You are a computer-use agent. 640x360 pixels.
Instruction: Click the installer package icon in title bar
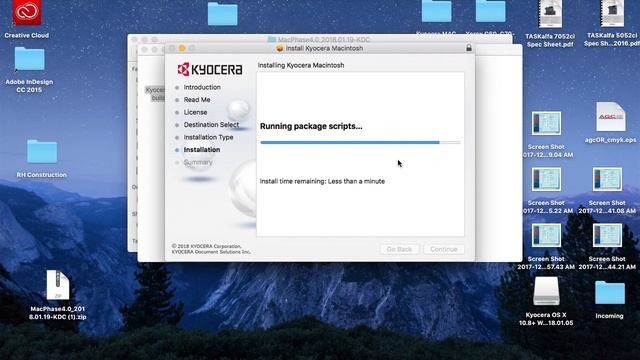tap(280, 48)
